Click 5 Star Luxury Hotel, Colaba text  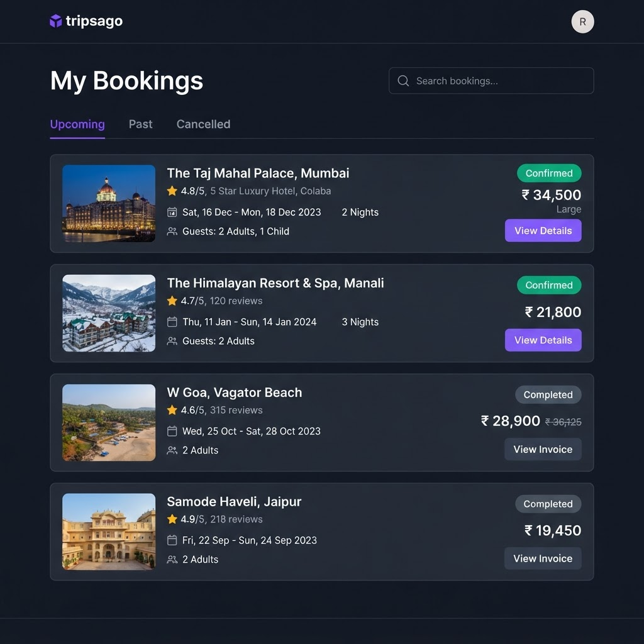270,191
